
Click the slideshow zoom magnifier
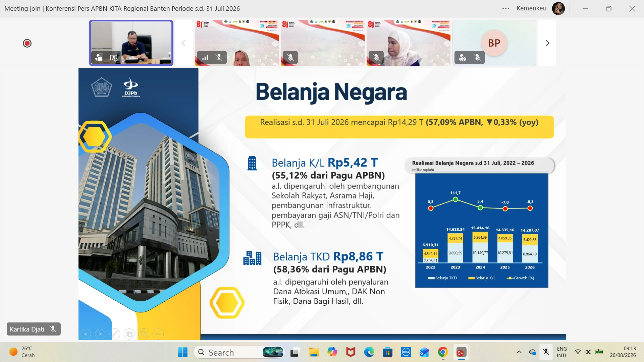click(x=144, y=334)
